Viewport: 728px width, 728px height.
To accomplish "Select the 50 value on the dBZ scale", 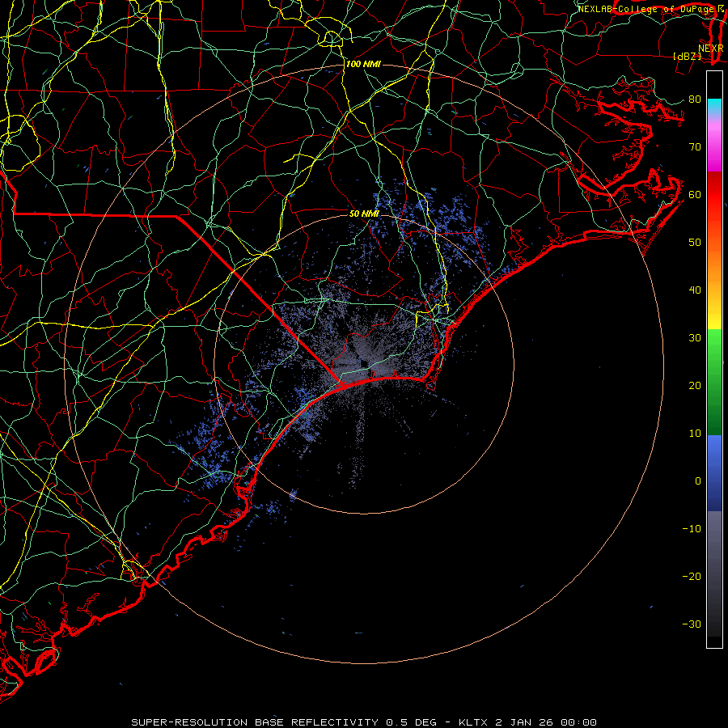I will tap(695, 243).
